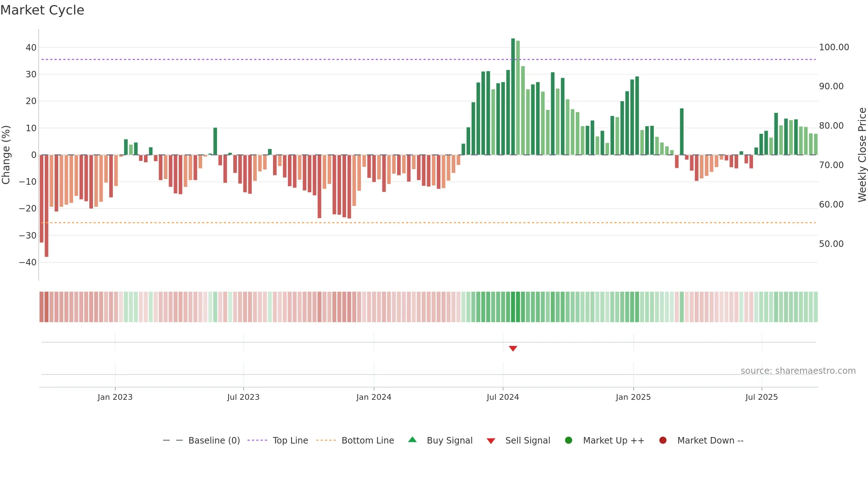Click the 50.00 price tick label
The height and width of the screenshot is (488, 868).
pyautogui.click(x=831, y=244)
